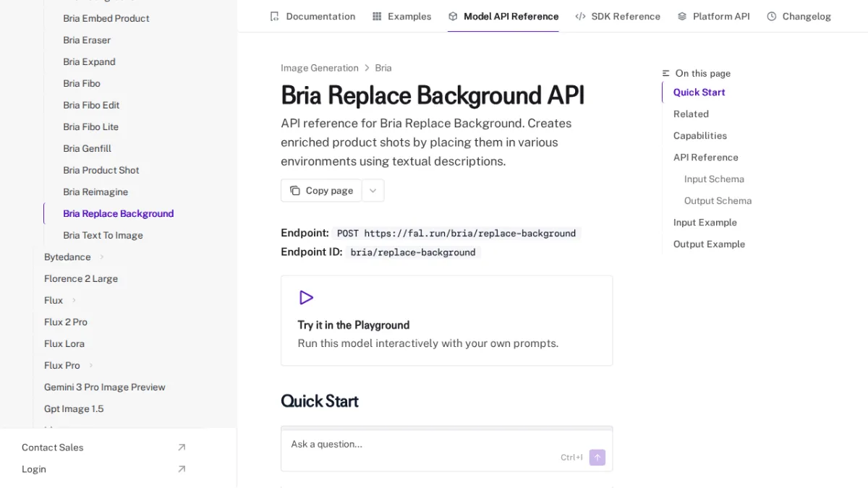The height and width of the screenshot is (488, 868).
Task: Open Gemini 3 Pro Image Preview in sidebar
Action: (x=105, y=387)
